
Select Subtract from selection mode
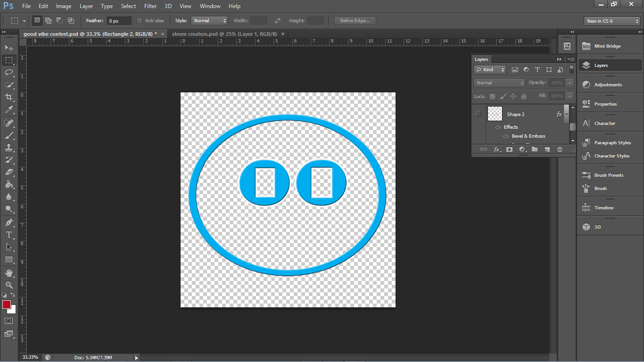click(x=59, y=20)
